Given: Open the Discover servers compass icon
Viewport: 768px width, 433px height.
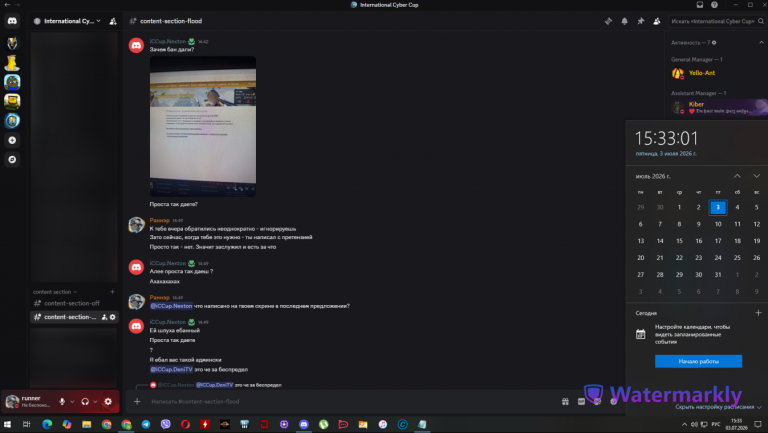Looking at the screenshot, I should (x=12, y=159).
